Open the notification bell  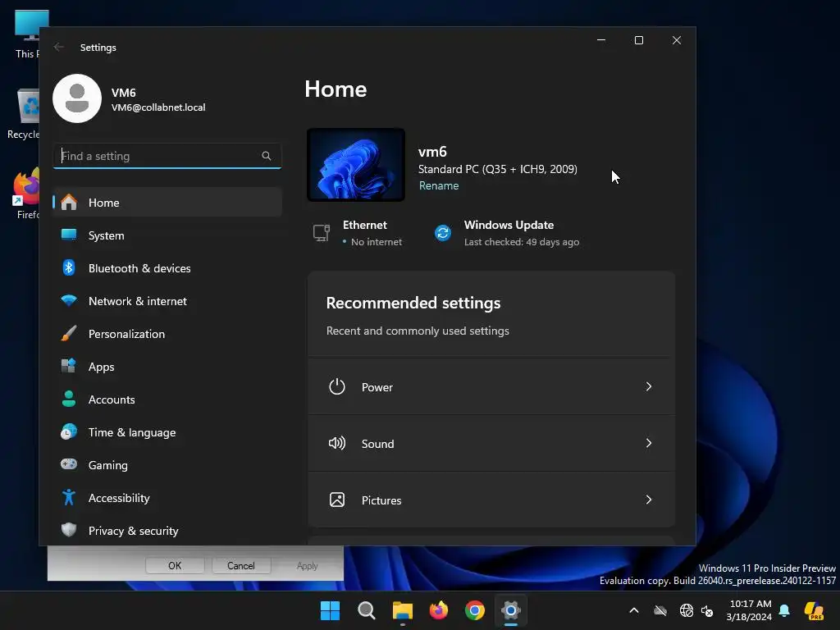(784, 610)
